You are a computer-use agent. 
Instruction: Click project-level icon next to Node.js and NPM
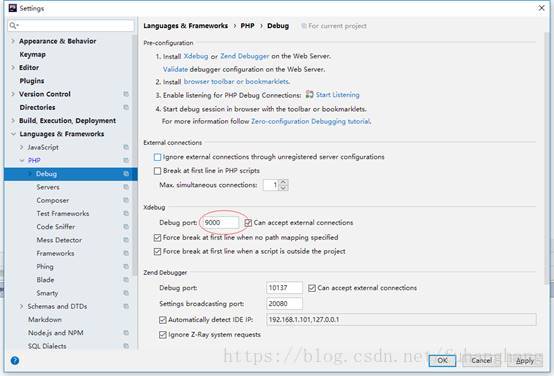pos(126,333)
